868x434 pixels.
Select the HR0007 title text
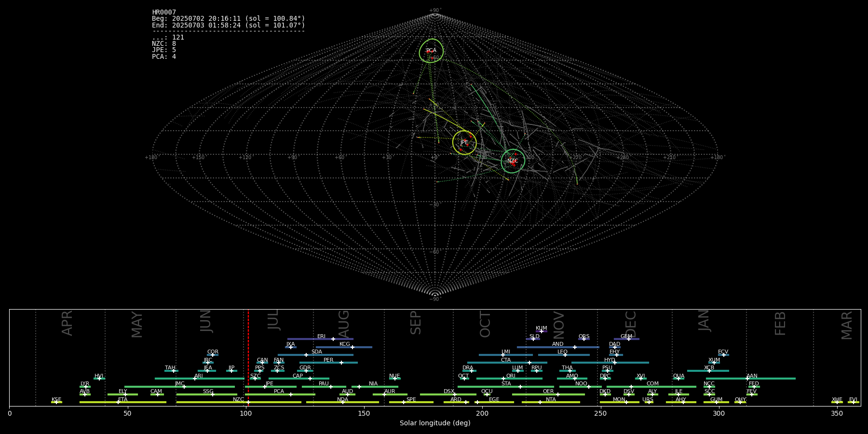(164, 13)
